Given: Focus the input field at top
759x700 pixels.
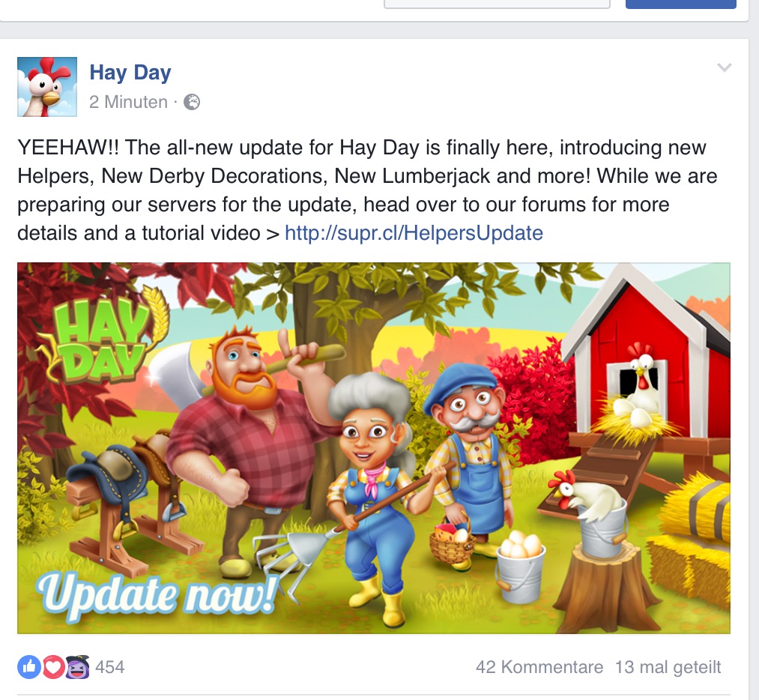Looking at the screenshot, I should pos(497,4).
